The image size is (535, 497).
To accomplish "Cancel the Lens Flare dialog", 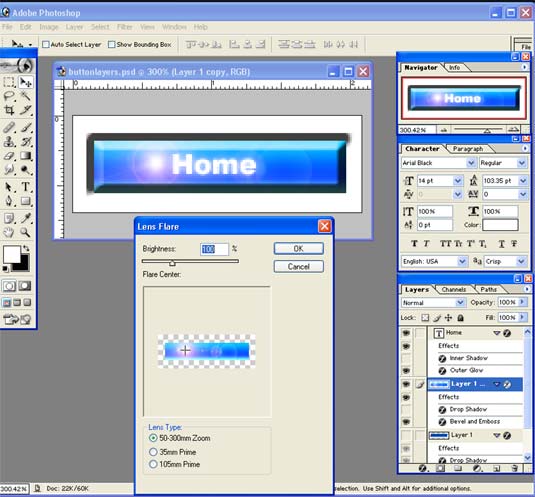I will 299,266.
